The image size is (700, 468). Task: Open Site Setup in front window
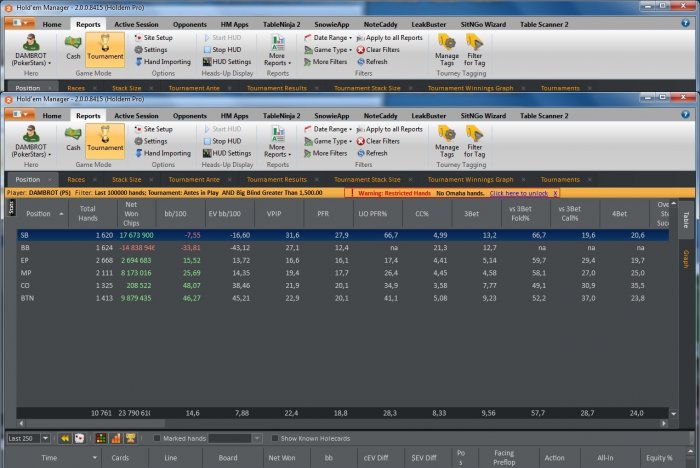point(153,129)
